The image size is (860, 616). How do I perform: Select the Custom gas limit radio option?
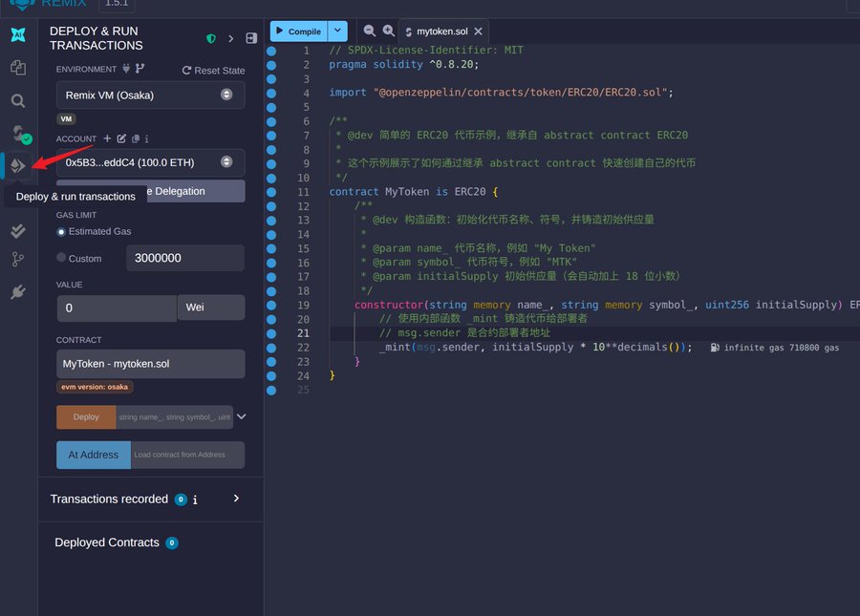pos(61,258)
